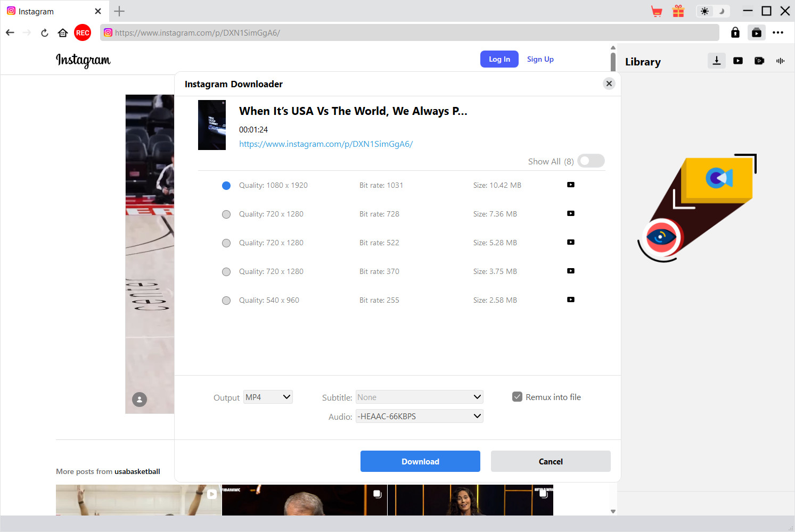
Task: Click the Library heading
Action: tap(643, 62)
